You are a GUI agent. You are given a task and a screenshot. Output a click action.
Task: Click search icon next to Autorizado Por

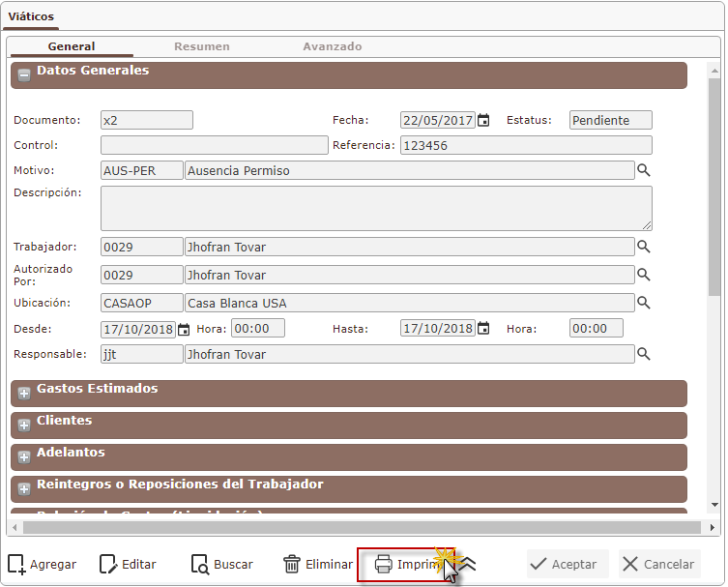[x=643, y=275]
